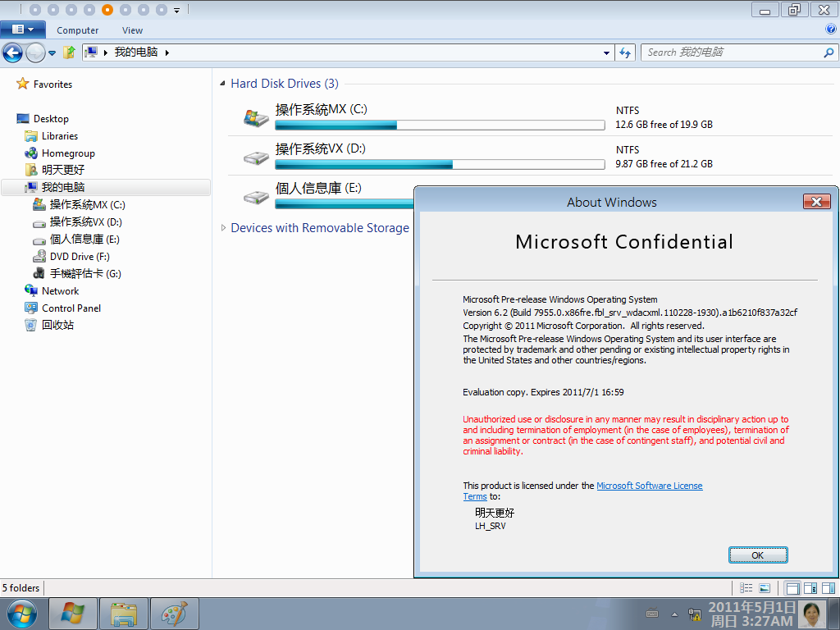Close the About Windows dialog
This screenshot has width=840, height=630.
[x=816, y=202]
